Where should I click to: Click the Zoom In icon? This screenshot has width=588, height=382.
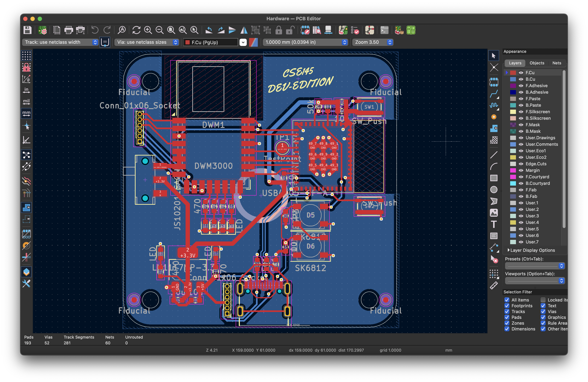[x=148, y=30]
